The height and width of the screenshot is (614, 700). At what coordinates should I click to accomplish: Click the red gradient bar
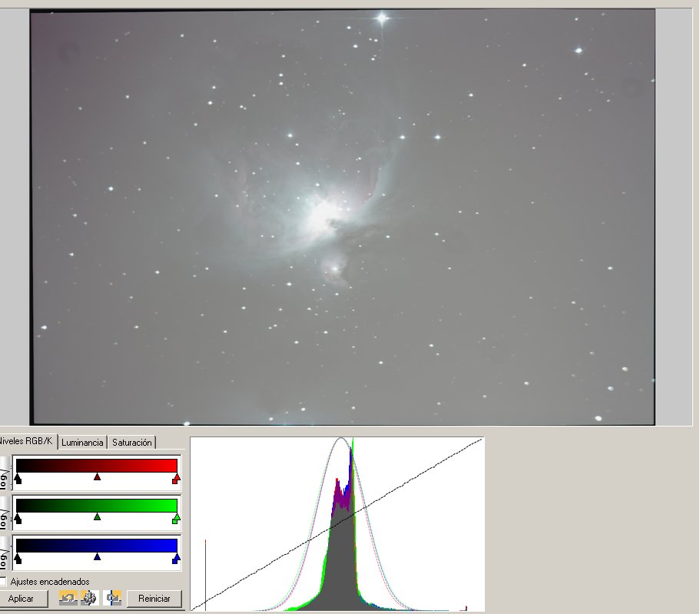pyautogui.click(x=96, y=465)
